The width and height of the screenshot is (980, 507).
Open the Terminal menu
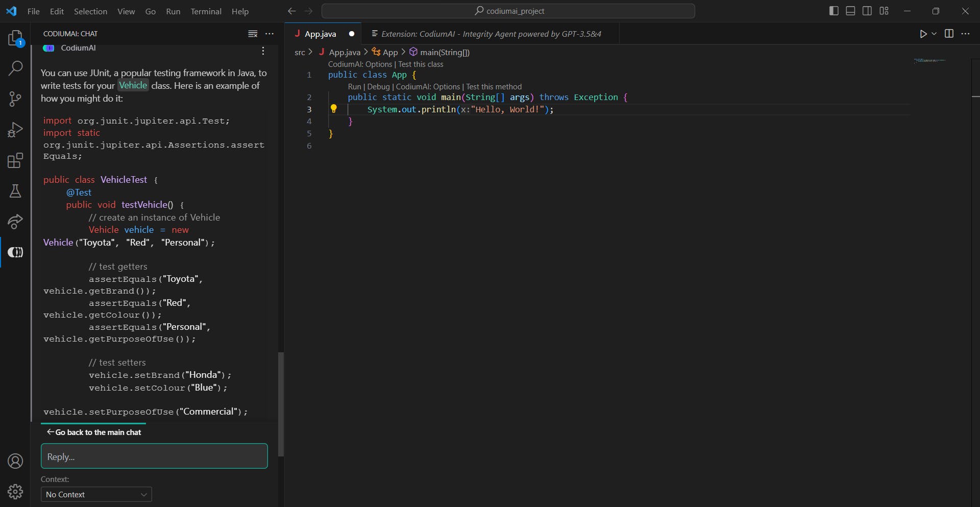pos(206,11)
